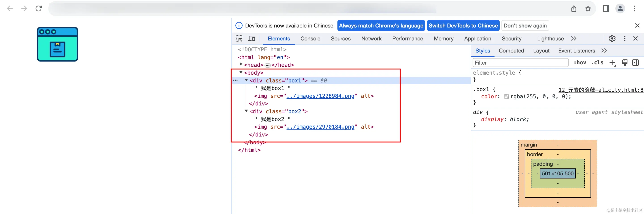
Task: Select the 我是box1 text node
Action: pos(272,88)
